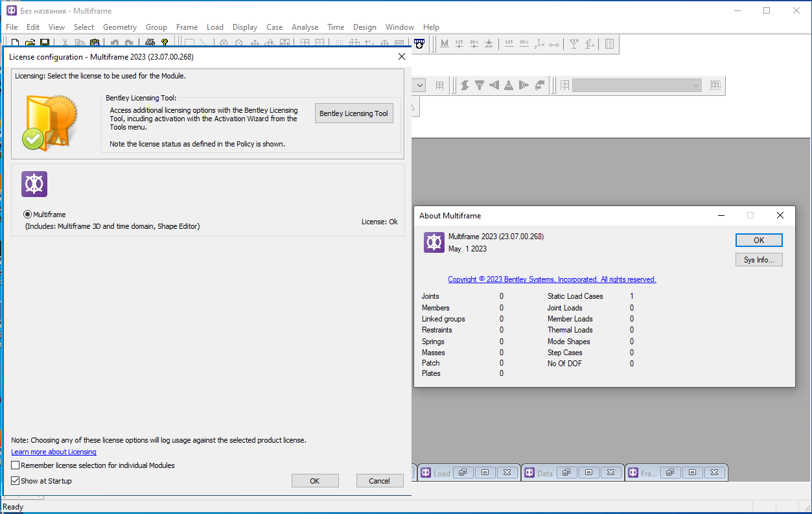Click the Print icon in the toolbar
The image size is (812, 514).
(x=150, y=43)
